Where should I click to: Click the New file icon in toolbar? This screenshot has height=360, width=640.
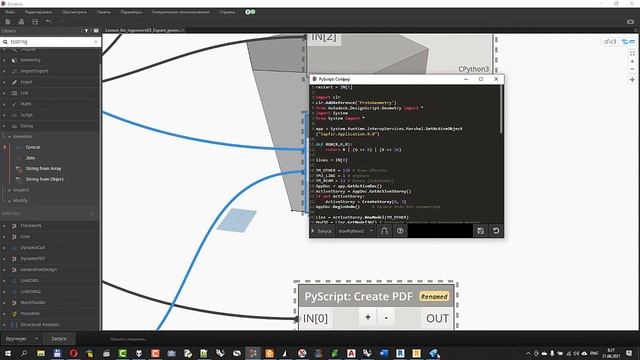pyautogui.click(x=8, y=22)
